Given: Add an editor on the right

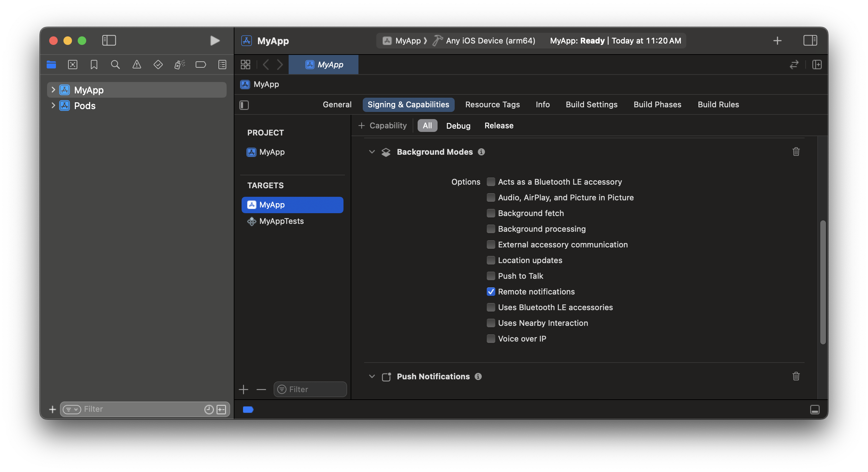Looking at the screenshot, I should pos(817,65).
